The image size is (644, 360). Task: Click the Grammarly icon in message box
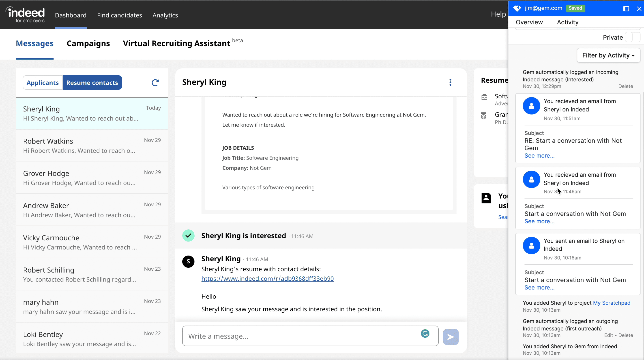pyautogui.click(x=425, y=334)
